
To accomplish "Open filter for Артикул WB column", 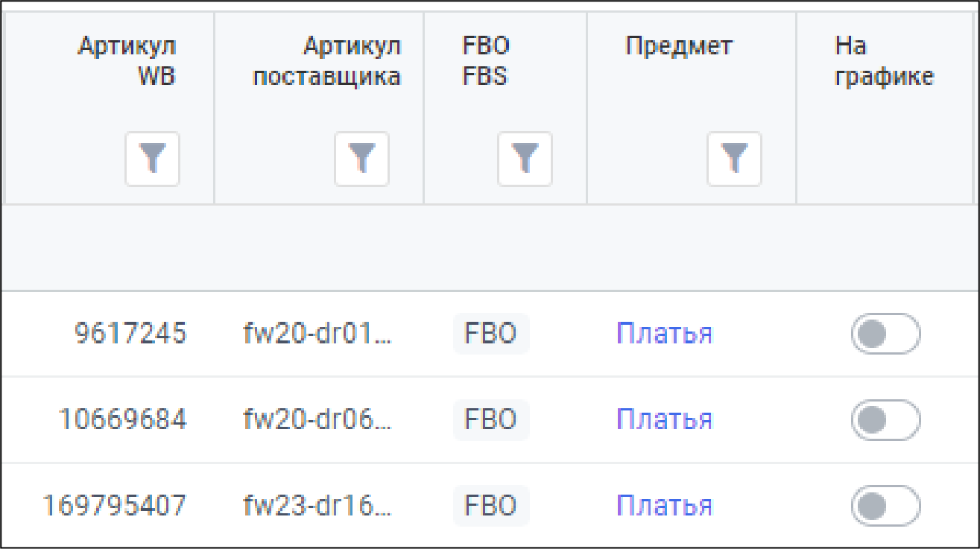I will [152, 159].
